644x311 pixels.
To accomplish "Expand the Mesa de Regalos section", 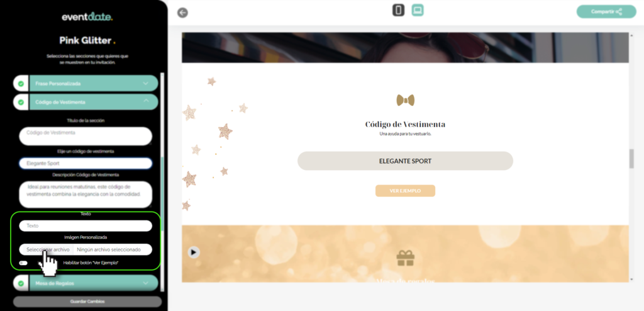I will coord(145,283).
